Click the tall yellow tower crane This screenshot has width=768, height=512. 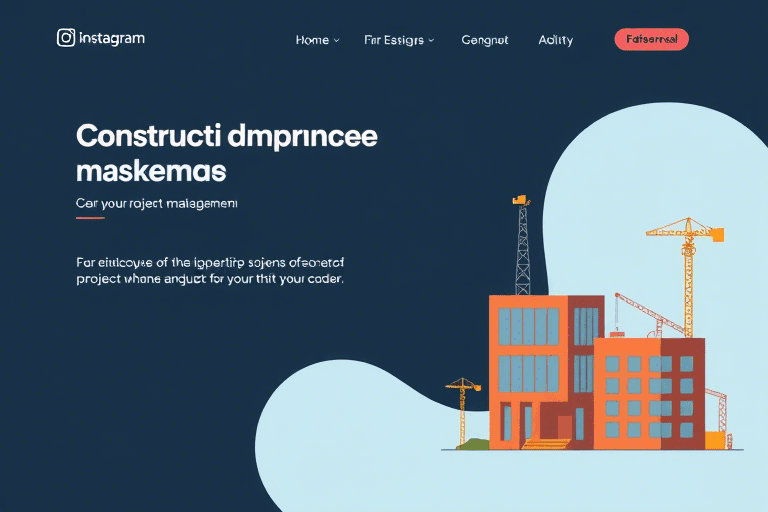point(686,270)
